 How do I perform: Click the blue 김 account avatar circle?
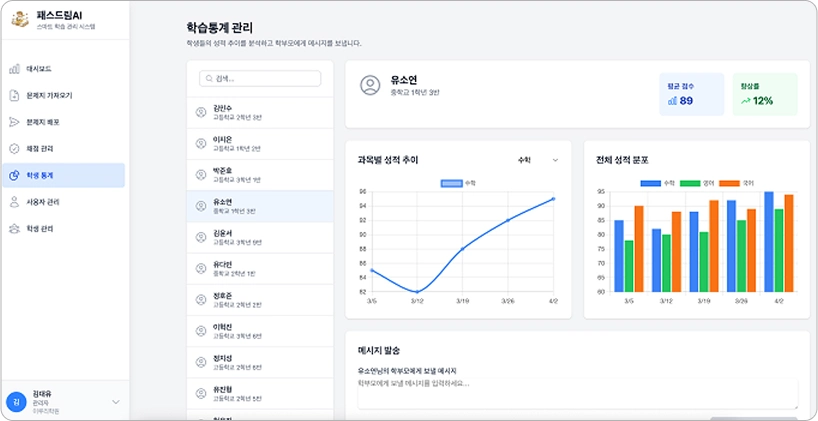(16, 402)
